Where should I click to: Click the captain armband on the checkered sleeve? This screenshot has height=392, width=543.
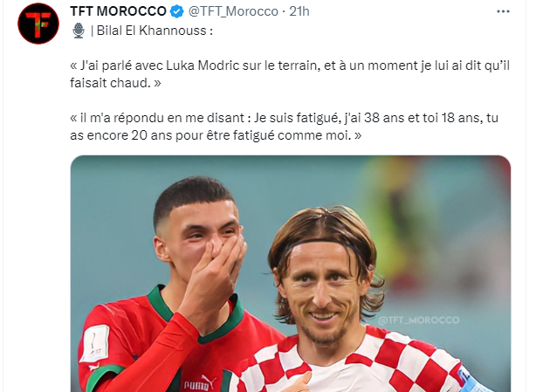(x=472, y=380)
